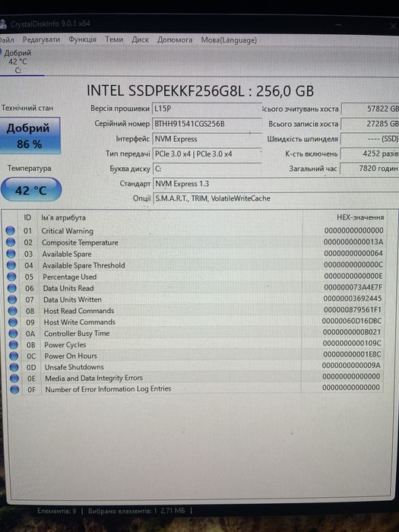This screenshot has height=532, width=399.
Task: Open the Допомога menu
Action: pos(175,40)
